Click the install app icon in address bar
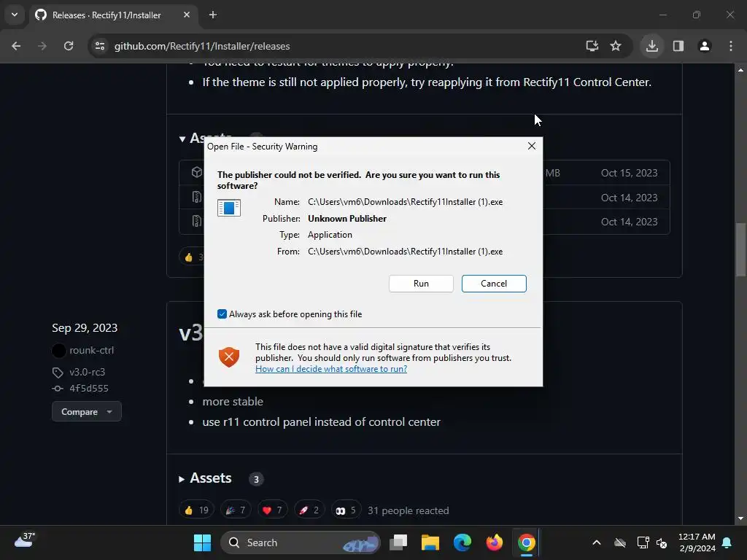Screen dimensions: 747x560 pyautogui.click(x=592, y=46)
